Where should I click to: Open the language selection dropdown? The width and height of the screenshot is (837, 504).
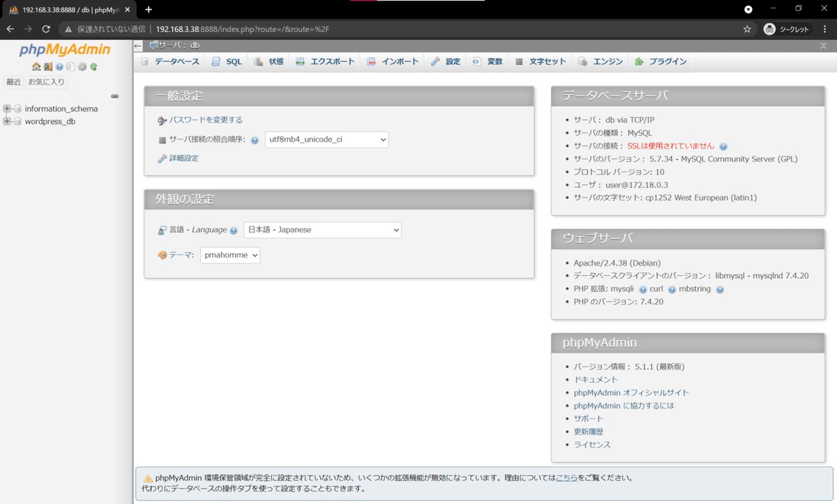[x=322, y=229]
